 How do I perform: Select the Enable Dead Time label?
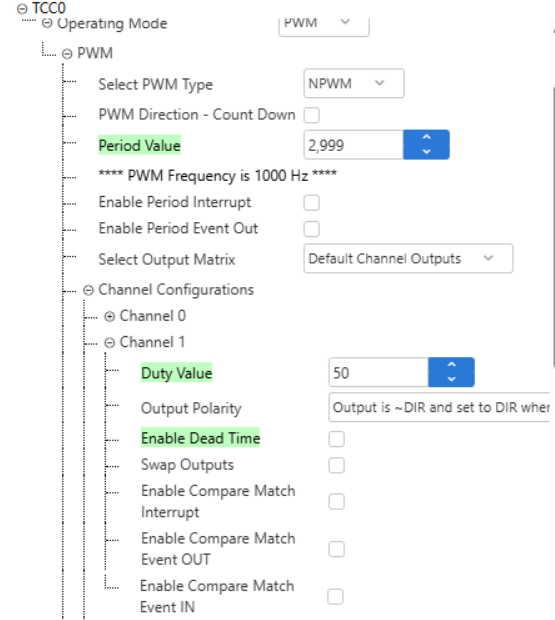pos(200,438)
